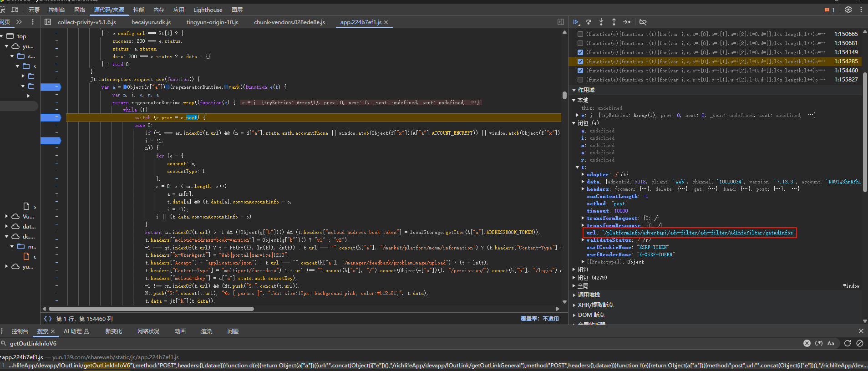
Task: Enable regular expression search option
Action: pyautogui.click(x=819, y=343)
